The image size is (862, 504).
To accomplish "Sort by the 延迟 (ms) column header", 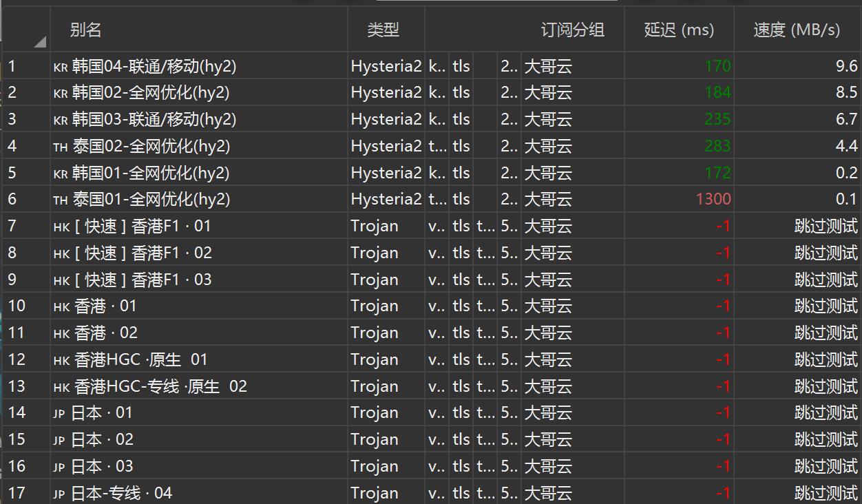I will pyautogui.click(x=679, y=30).
